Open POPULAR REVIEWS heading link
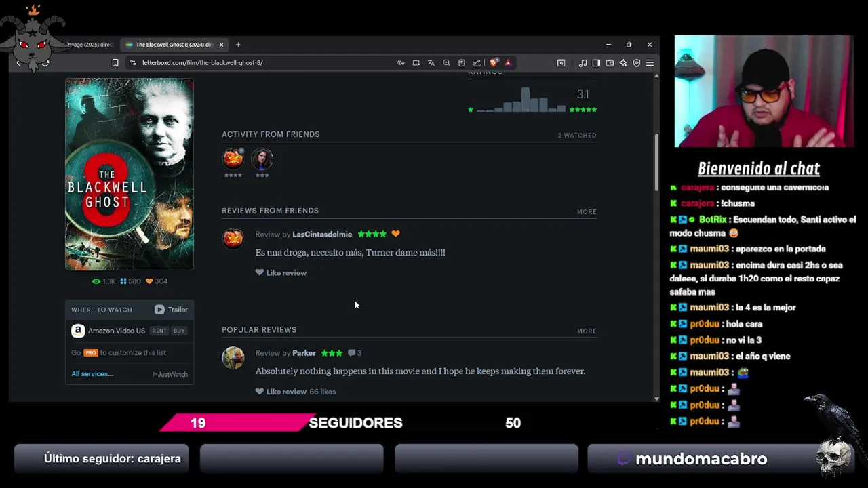Image resolution: width=868 pixels, height=488 pixels. click(x=259, y=330)
